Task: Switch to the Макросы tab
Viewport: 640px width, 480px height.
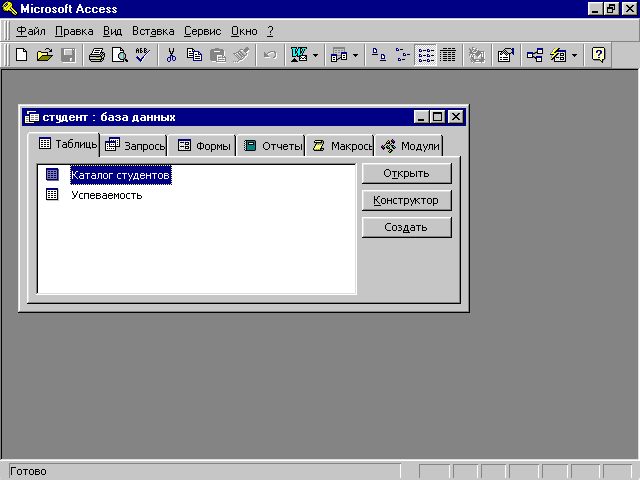Action: 341,146
